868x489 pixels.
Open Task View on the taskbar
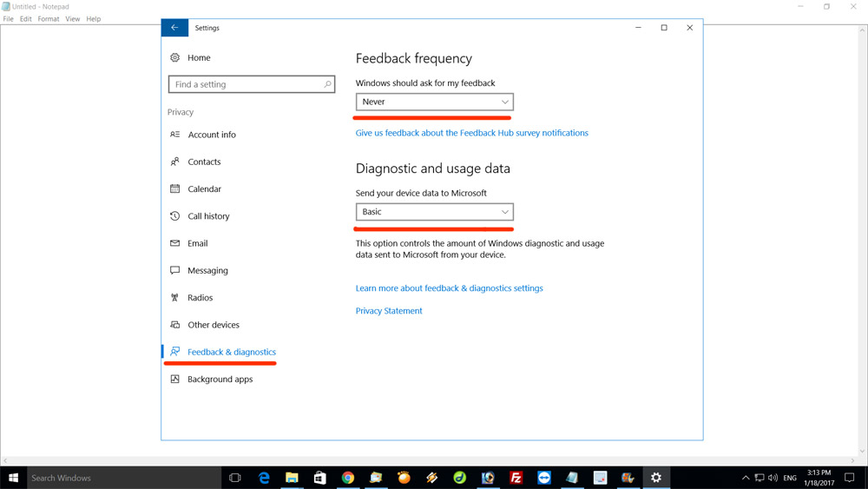click(234, 478)
